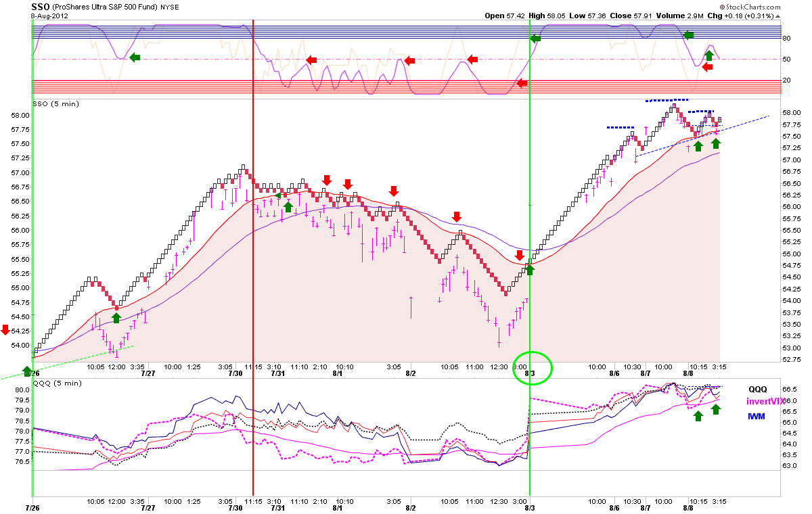Click the red down arrow above the 8/2 price peak
Viewport: 812px width, 514px height.
(x=457, y=216)
